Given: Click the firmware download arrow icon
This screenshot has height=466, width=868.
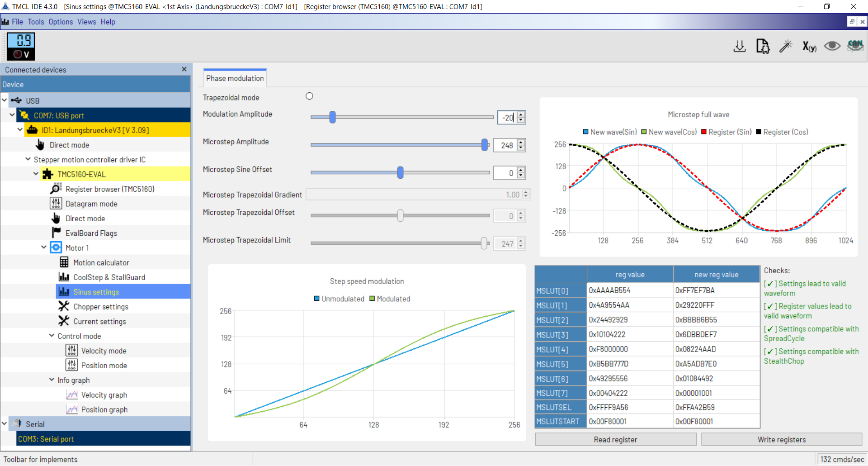Looking at the screenshot, I should pos(740,46).
